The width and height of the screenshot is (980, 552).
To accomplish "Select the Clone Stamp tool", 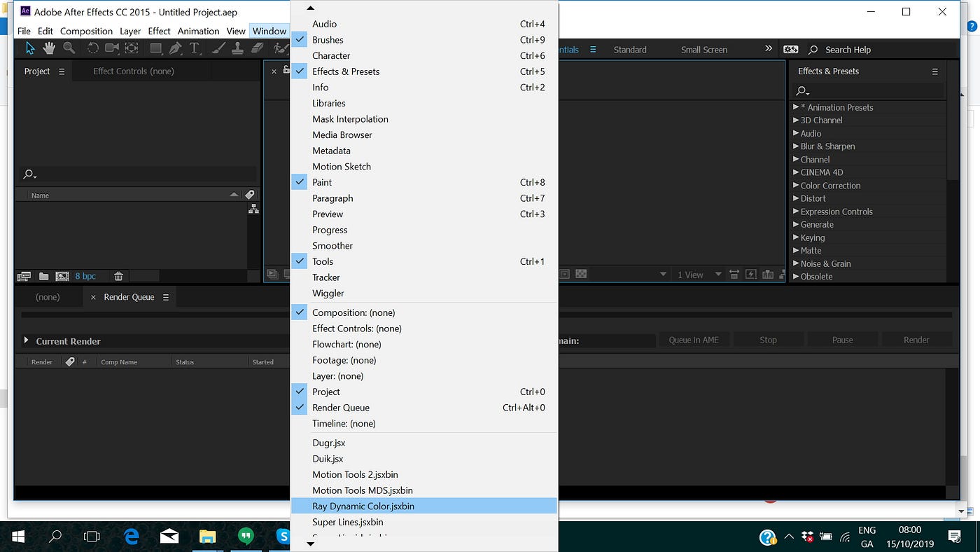I will point(237,48).
